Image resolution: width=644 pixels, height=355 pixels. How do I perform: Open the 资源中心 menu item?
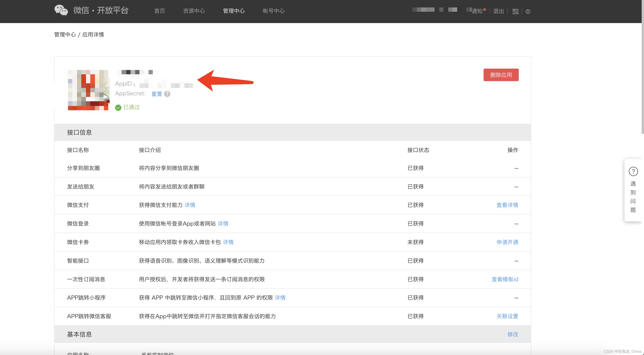tap(194, 11)
